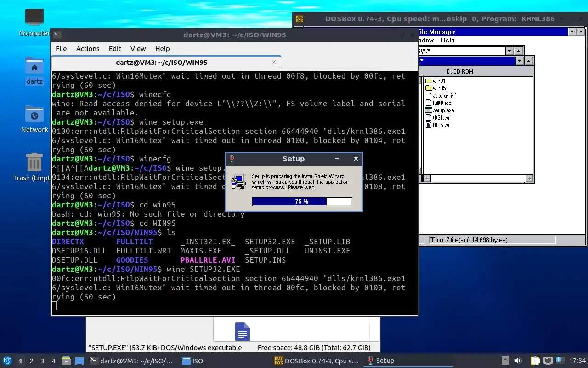Screen dimensions: 588x368
Task: Click the wired network tray icon
Action: pyautogui.click(x=548, y=361)
